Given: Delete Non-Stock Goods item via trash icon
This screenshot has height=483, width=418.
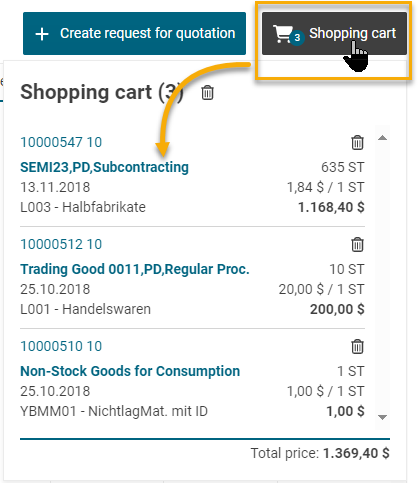Looking at the screenshot, I should [357, 347].
